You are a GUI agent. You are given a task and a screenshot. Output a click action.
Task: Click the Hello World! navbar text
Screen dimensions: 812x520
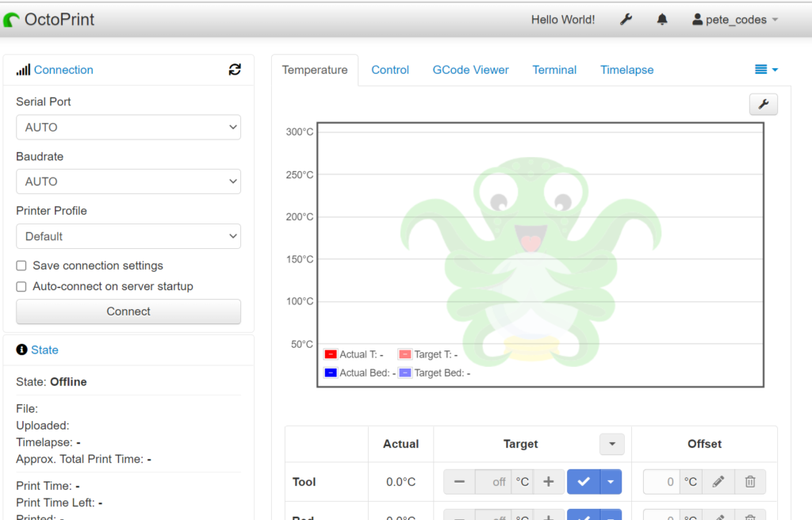563,20
